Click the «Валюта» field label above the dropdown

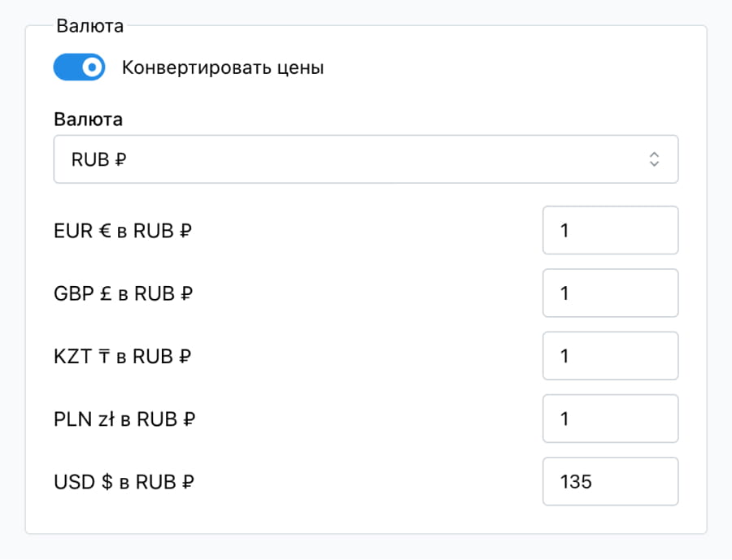[x=89, y=119]
